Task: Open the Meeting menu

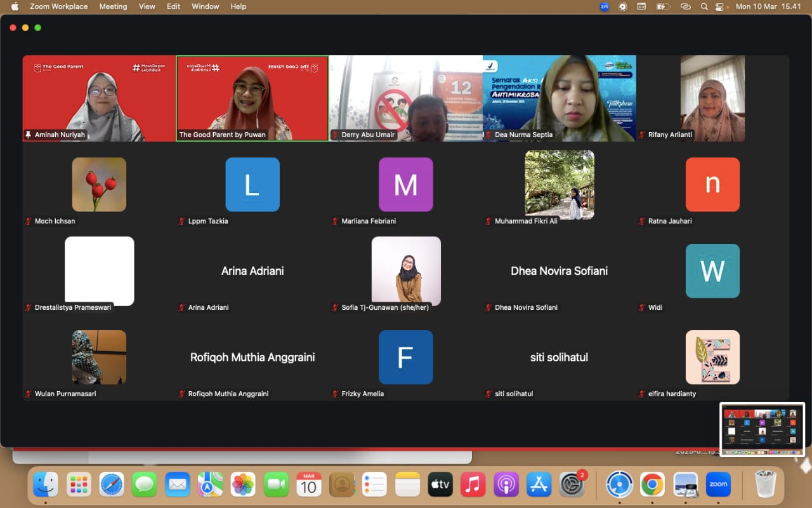Action: [x=113, y=6]
